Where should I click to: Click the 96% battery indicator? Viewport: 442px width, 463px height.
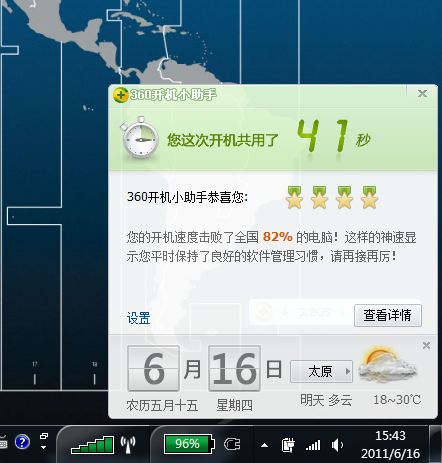(189, 444)
